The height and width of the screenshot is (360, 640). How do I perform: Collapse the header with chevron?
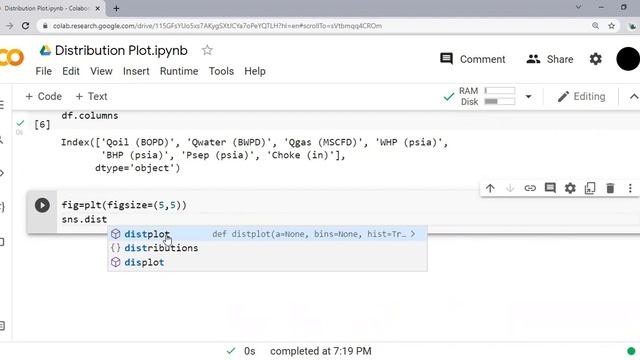click(634, 97)
